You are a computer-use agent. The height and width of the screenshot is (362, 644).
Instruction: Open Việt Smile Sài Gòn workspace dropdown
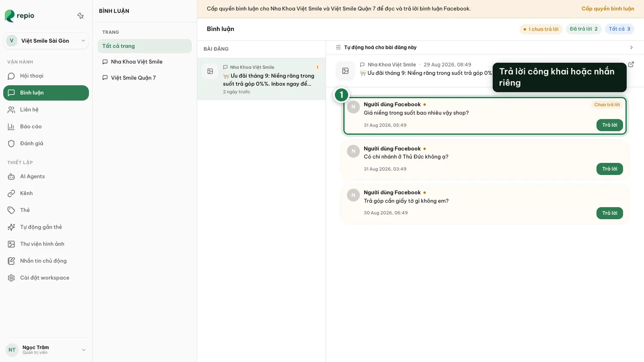46,41
